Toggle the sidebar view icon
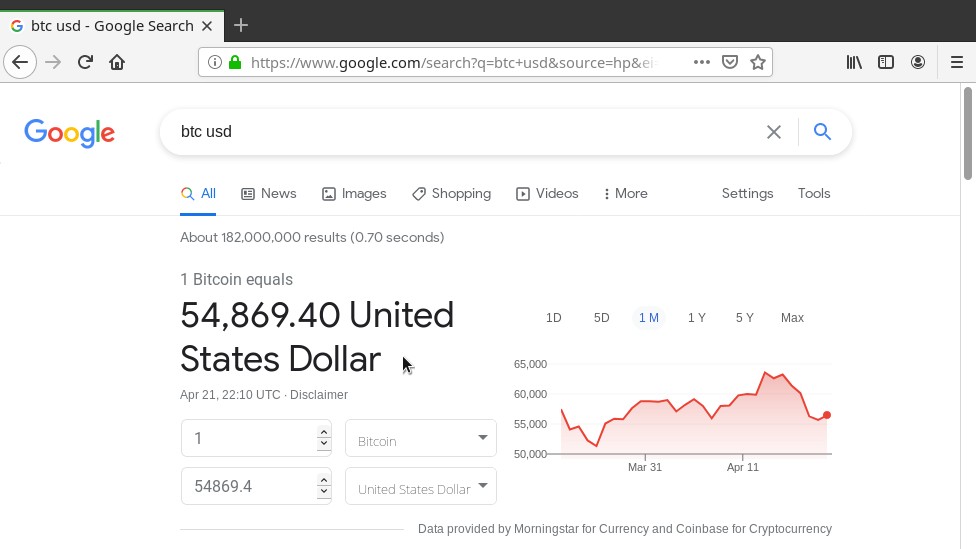 click(886, 62)
